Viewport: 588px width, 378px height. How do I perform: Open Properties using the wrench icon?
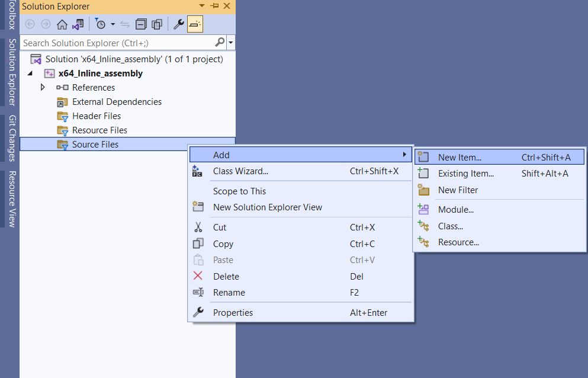[178, 24]
